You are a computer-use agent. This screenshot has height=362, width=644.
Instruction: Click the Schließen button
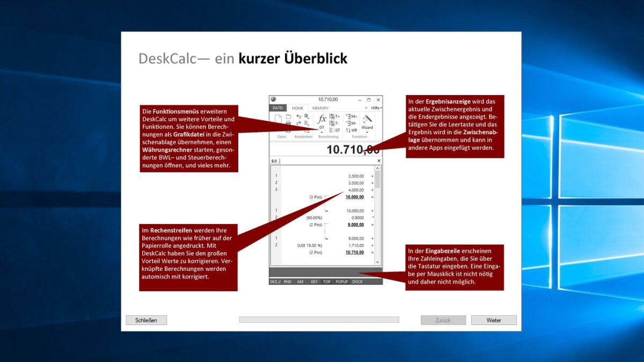[146, 320]
